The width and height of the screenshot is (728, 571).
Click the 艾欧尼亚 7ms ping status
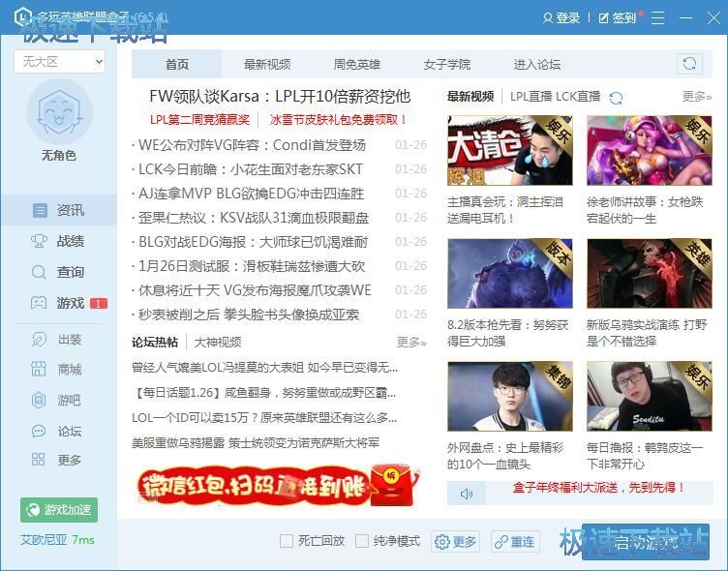coord(57,540)
